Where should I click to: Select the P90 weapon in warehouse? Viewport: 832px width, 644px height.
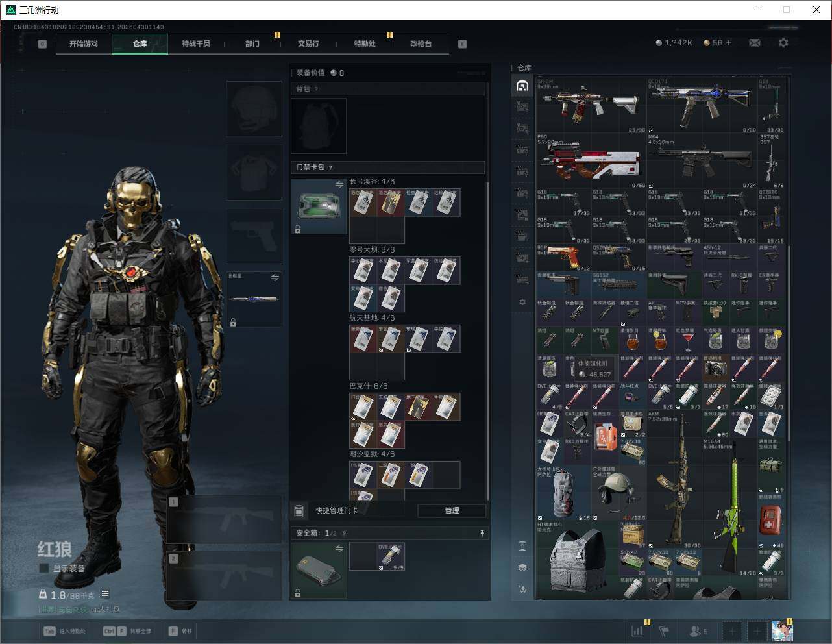pos(591,162)
